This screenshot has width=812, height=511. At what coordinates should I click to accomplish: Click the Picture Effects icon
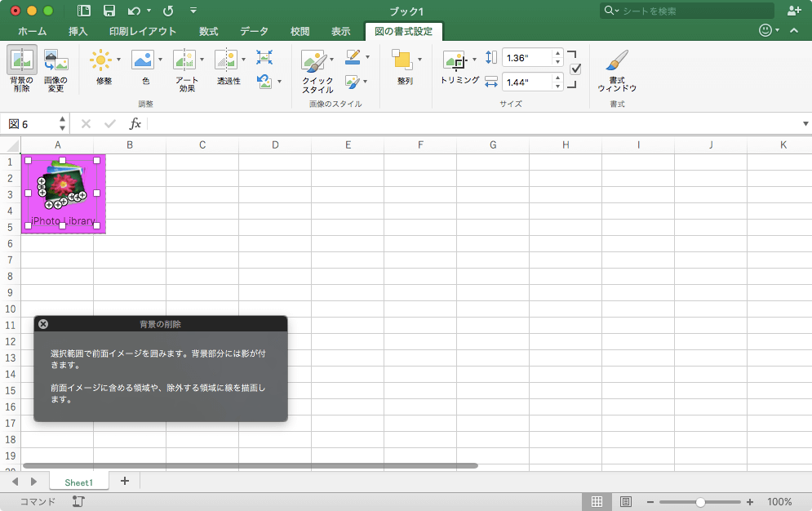[x=353, y=82]
